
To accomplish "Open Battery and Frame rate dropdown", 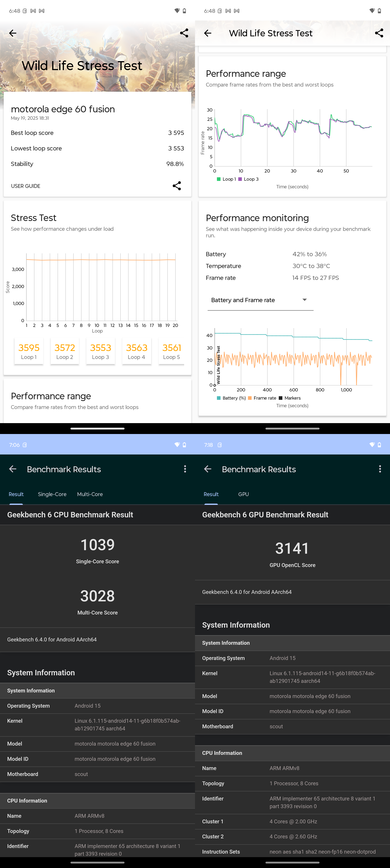I will click(x=260, y=300).
